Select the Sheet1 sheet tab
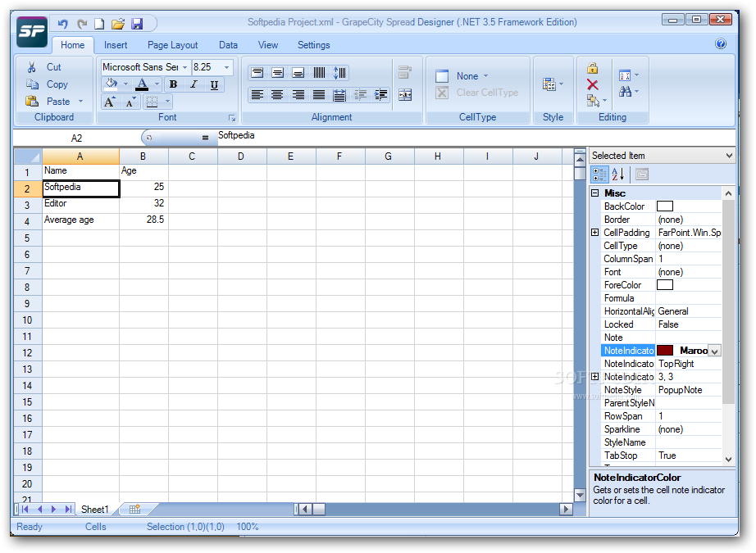The image size is (756, 553). (x=95, y=509)
